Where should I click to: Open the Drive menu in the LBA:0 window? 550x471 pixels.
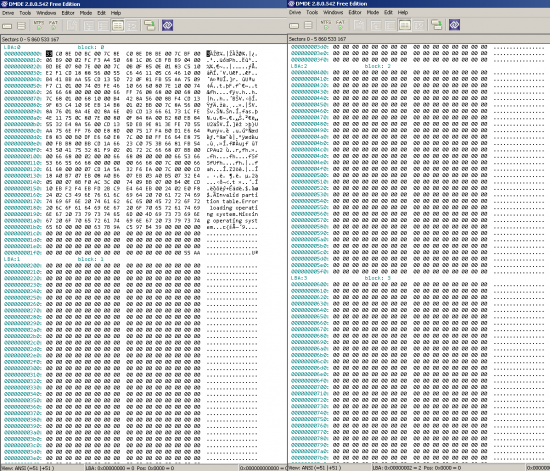[x=8, y=13]
